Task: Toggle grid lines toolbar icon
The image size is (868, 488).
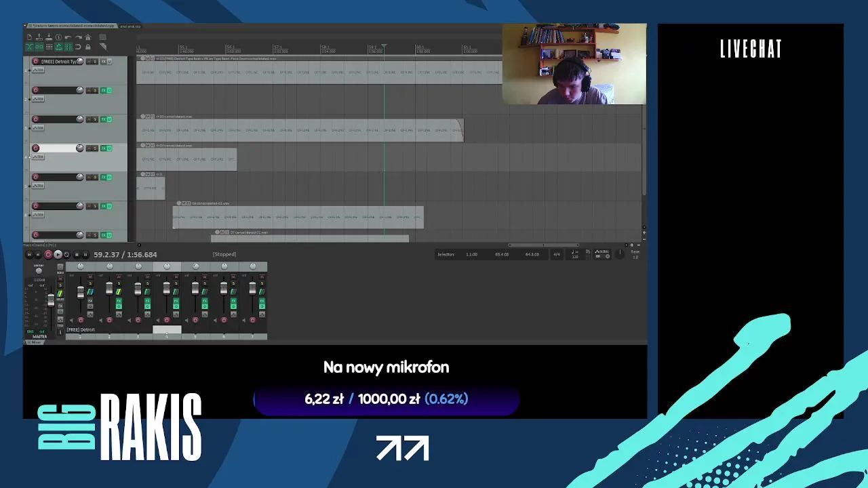Action: coord(68,47)
